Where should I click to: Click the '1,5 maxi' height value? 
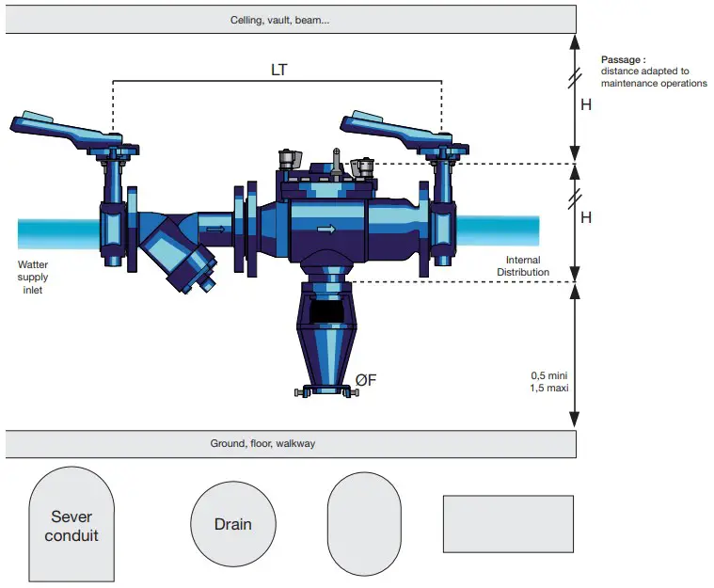point(549,388)
